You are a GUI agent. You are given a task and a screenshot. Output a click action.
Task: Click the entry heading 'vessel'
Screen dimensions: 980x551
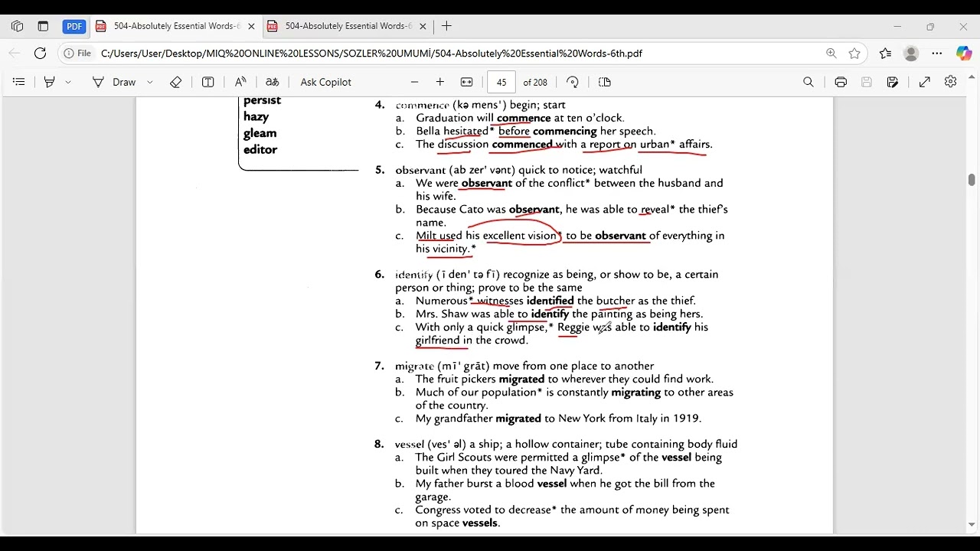[410, 444]
